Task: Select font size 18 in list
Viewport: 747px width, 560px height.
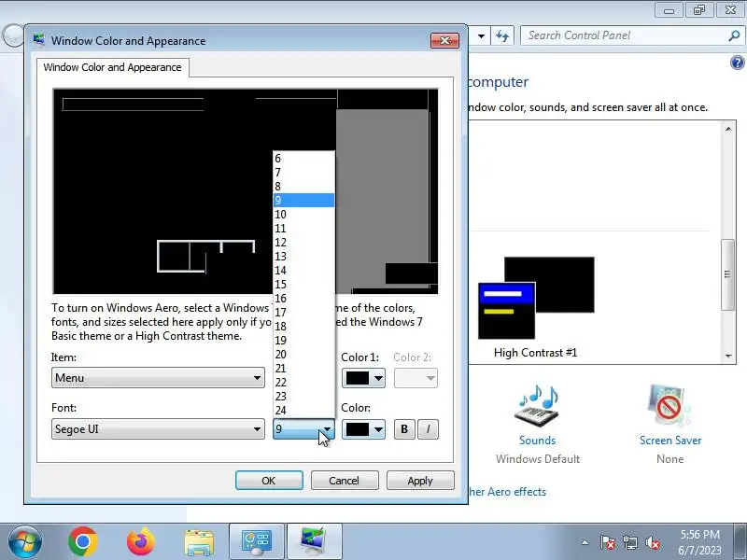Action: coord(303,326)
